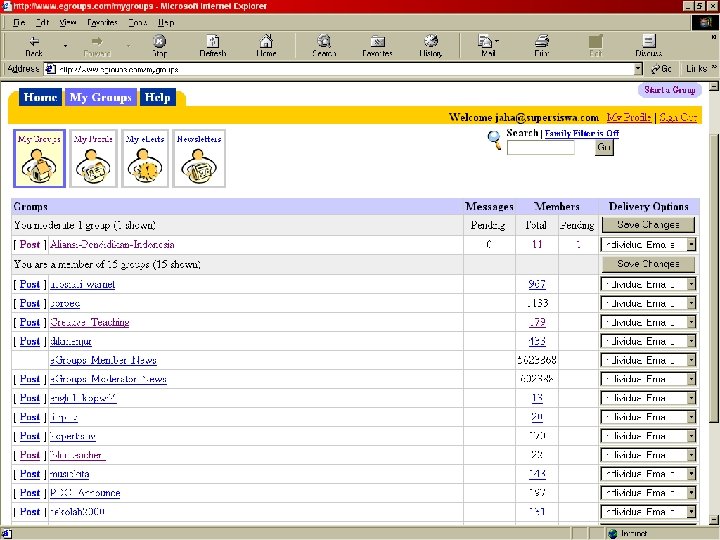Open the Newsletters icon tile
The width and height of the screenshot is (720, 540).
coord(199,158)
